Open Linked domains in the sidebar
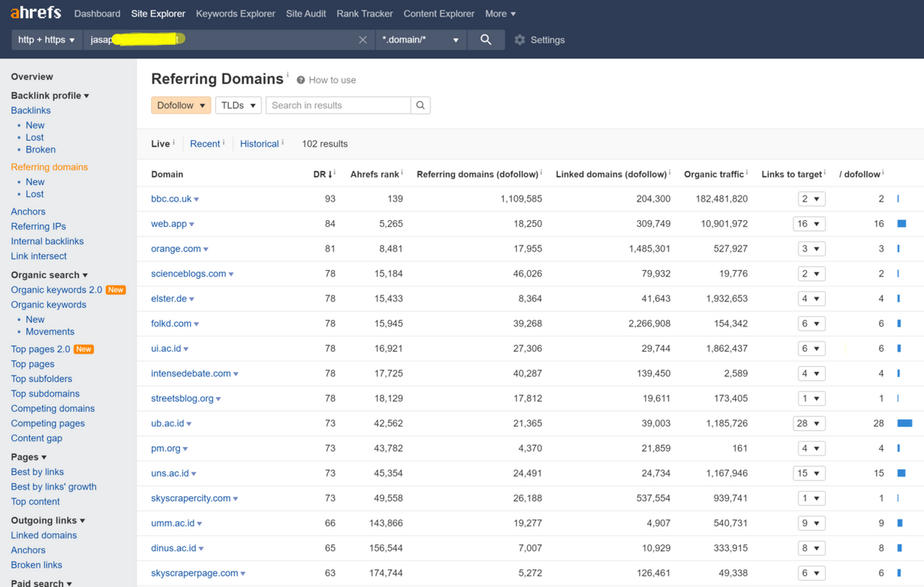The image size is (924, 587). 44,535
